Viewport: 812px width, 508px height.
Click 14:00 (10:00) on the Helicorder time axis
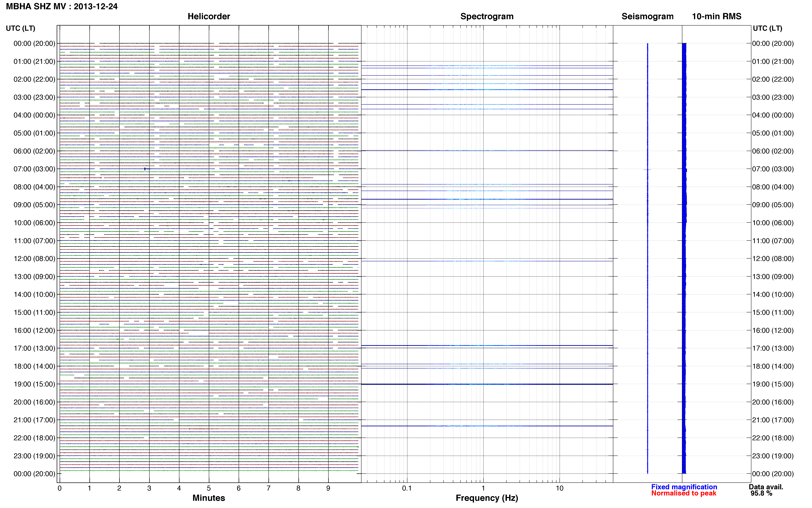coord(34,295)
